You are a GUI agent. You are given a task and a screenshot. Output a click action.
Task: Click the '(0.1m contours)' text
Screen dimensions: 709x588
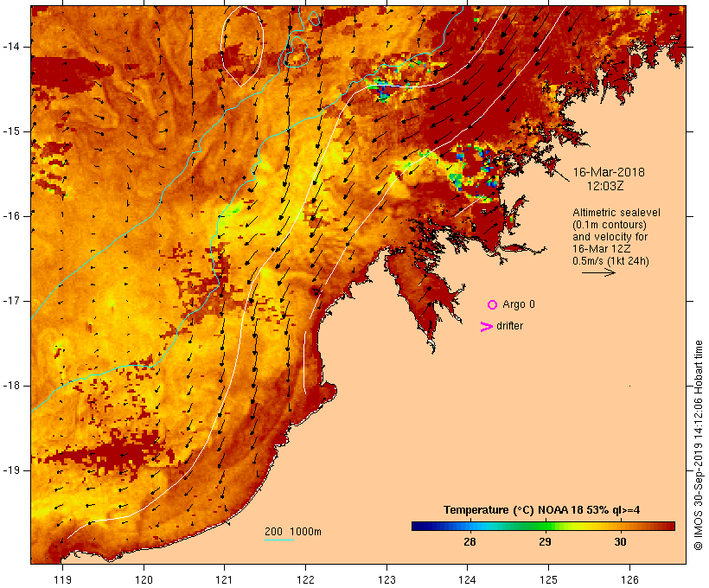coord(609,225)
